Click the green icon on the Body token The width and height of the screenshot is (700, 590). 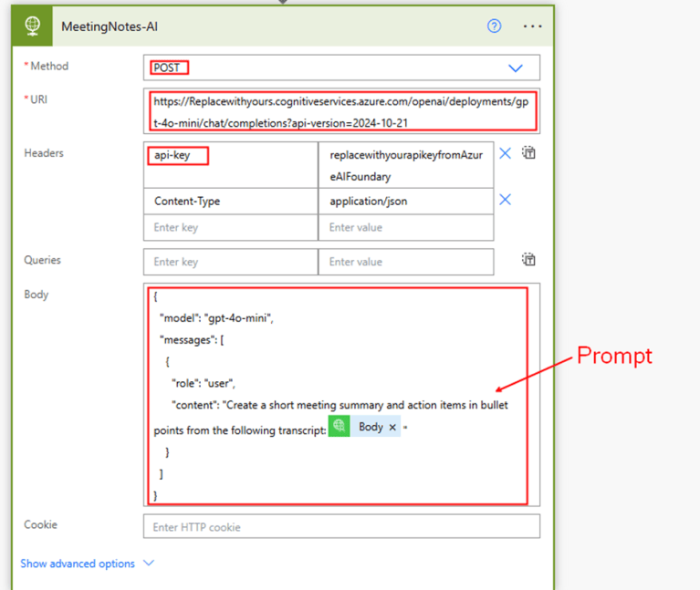[x=340, y=426]
